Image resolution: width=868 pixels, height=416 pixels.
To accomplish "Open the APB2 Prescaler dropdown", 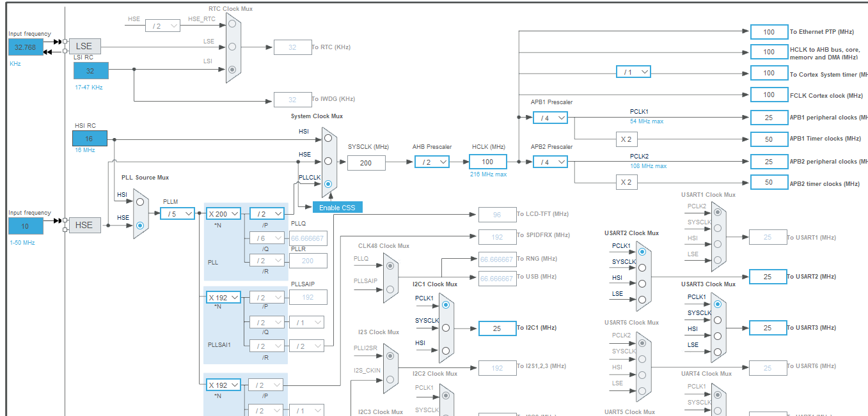I will coord(549,162).
